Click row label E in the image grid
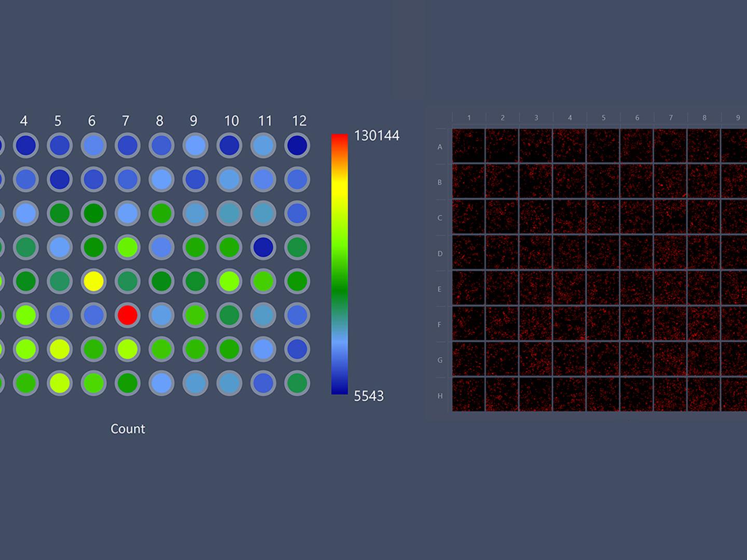Screen dimensions: 747x560 [440, 289]
